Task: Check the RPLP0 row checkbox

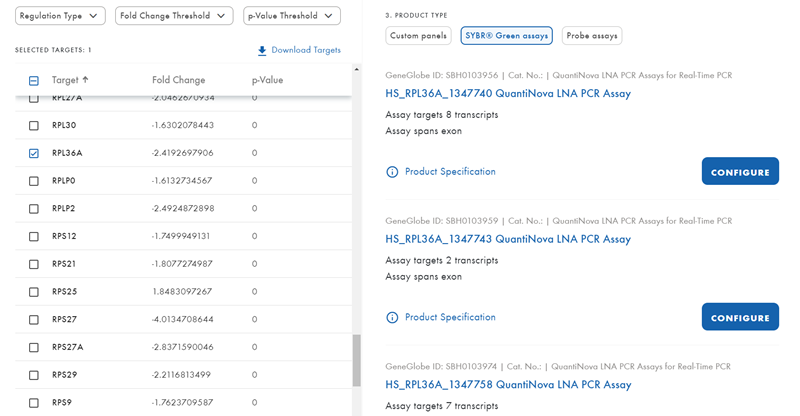Action: pyautogui.click(x=34, y=181)
